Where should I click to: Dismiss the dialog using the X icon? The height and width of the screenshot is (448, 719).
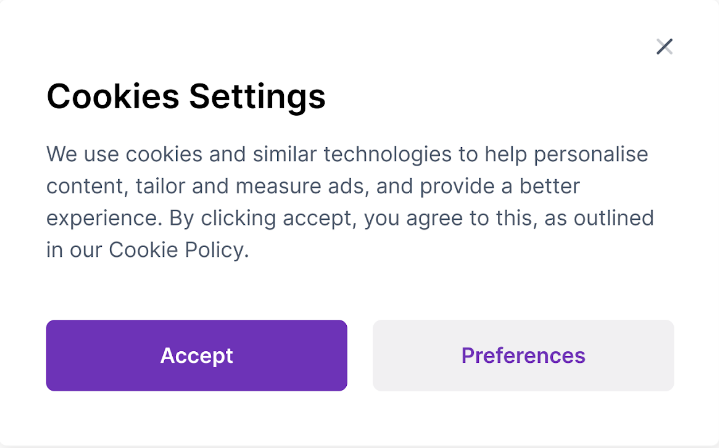point(664,46)
